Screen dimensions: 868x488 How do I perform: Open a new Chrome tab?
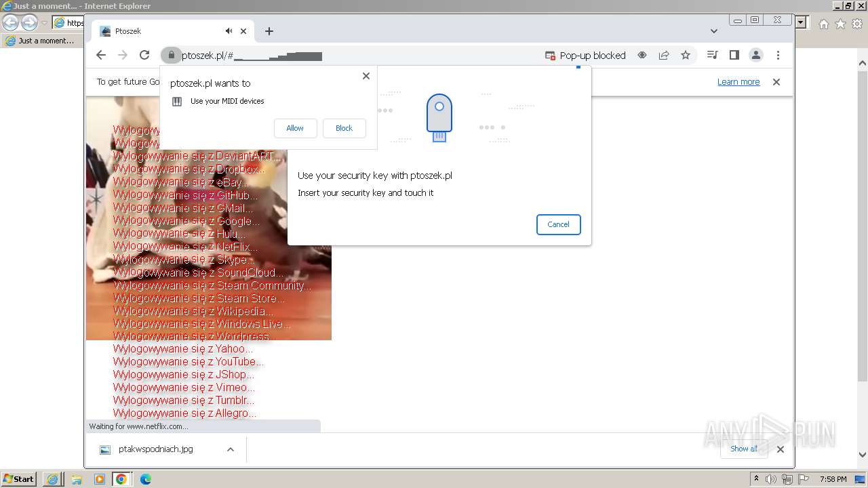(269, 31)
